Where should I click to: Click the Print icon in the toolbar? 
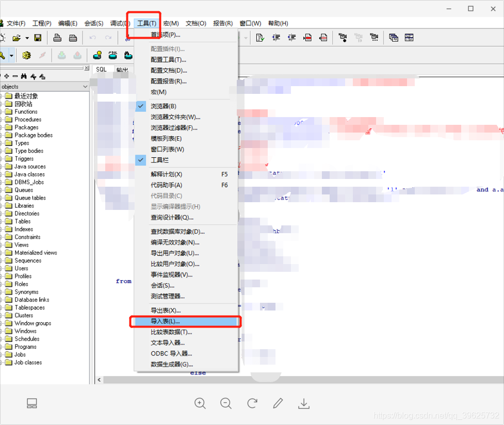57,38
